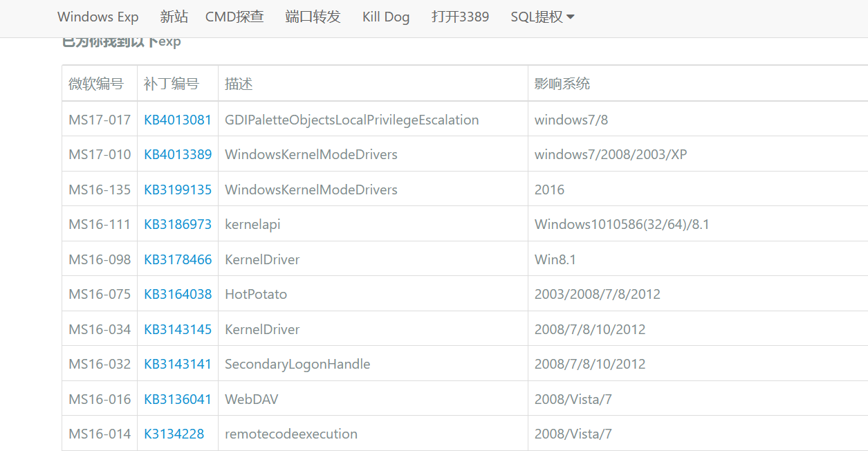Select the 打开3389 navigation item
Image resolution: width=868 pixels, height=451 pixels.
(460, 17)
